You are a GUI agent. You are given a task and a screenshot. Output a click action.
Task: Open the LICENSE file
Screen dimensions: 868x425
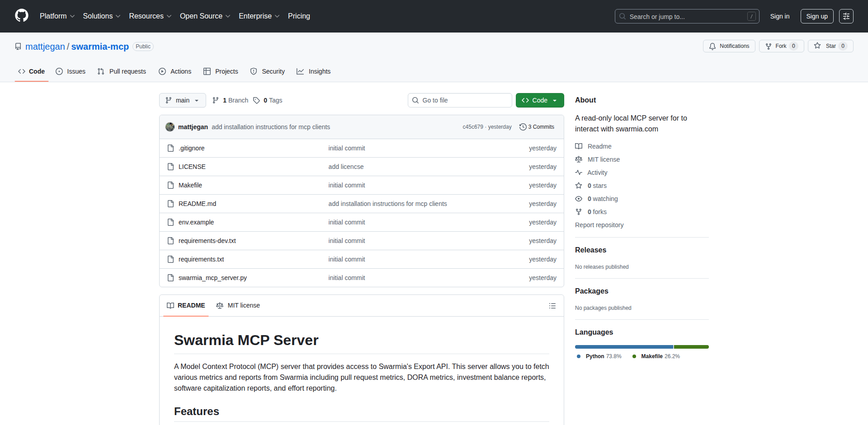pos(192,167)
